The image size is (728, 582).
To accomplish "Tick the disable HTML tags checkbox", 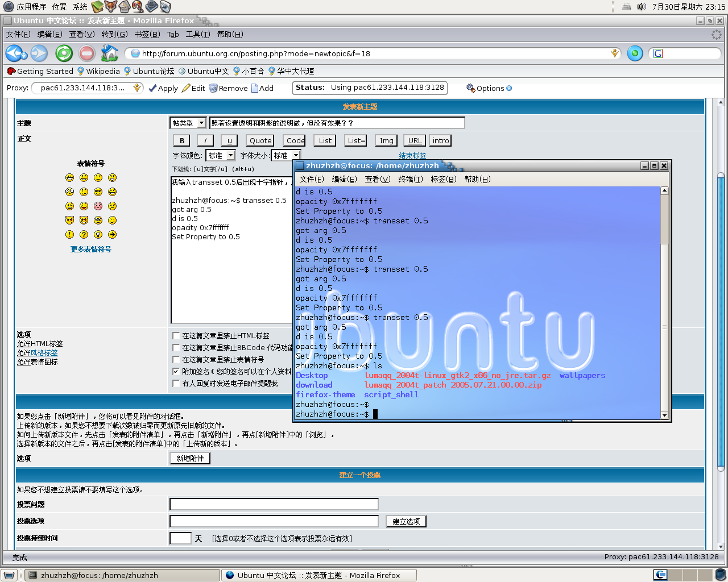I will click(x=176, y=336).
